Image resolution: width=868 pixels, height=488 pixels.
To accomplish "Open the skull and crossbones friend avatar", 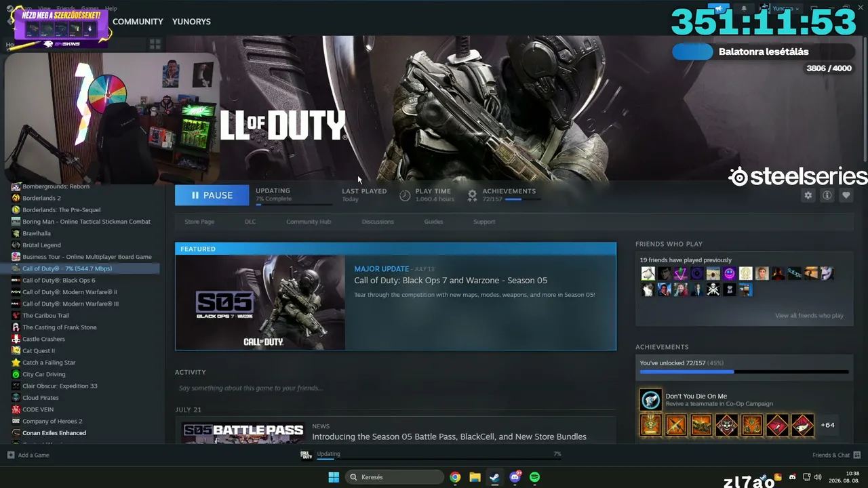I will tap(713, 290).
